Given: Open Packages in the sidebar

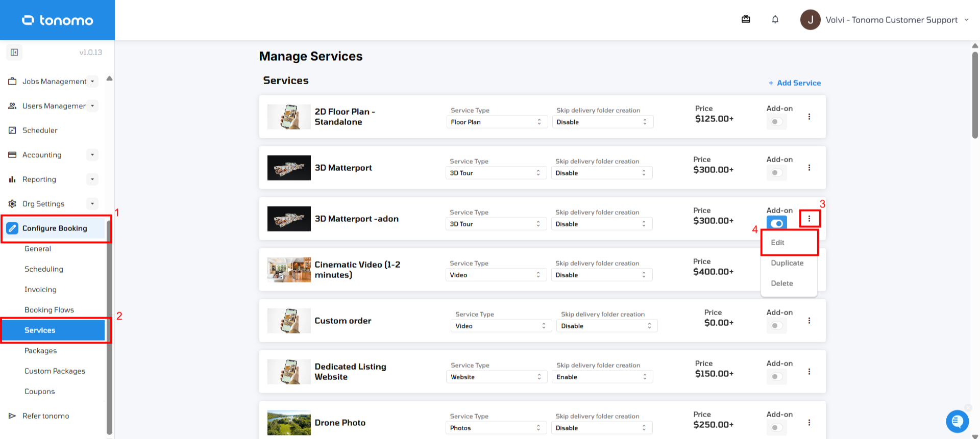Looking at the screenshot, I should tap(41, 351).
